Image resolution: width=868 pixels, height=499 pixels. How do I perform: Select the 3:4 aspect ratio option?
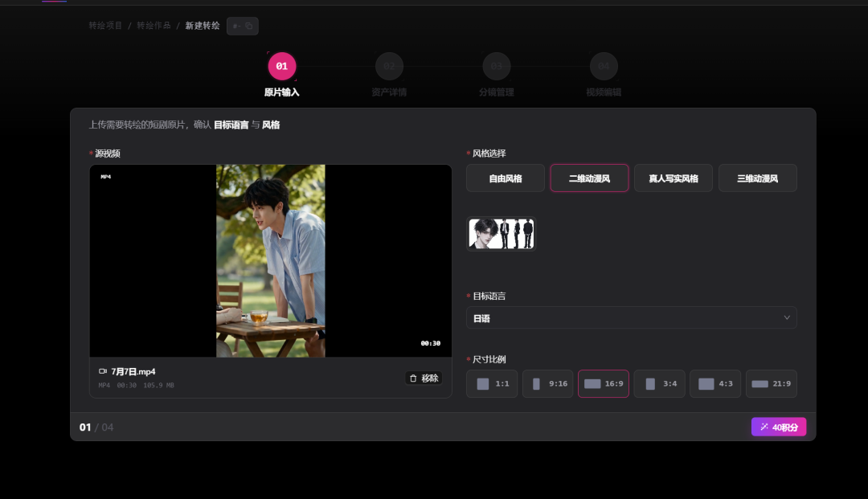pyautogui.click(x=659, y=384)
